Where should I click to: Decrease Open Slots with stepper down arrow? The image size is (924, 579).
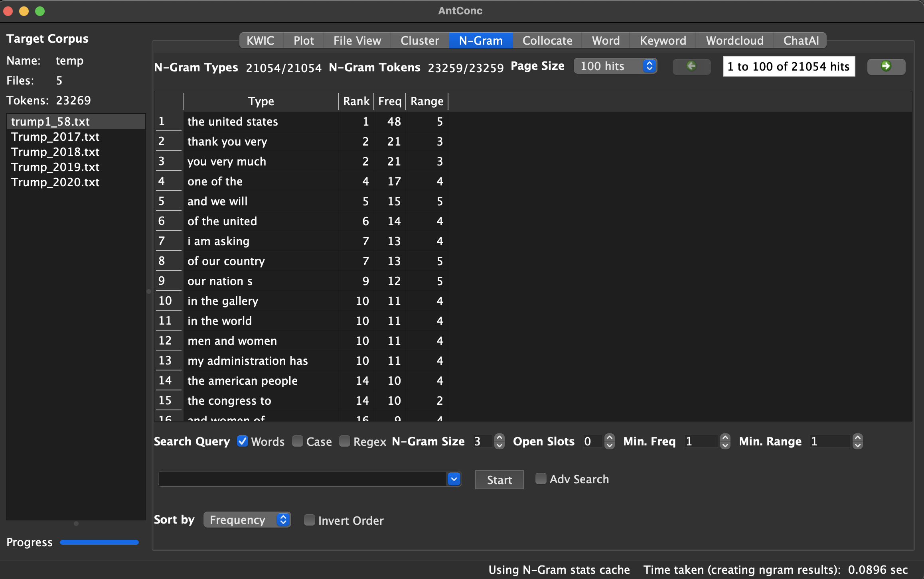pos(609,445)
